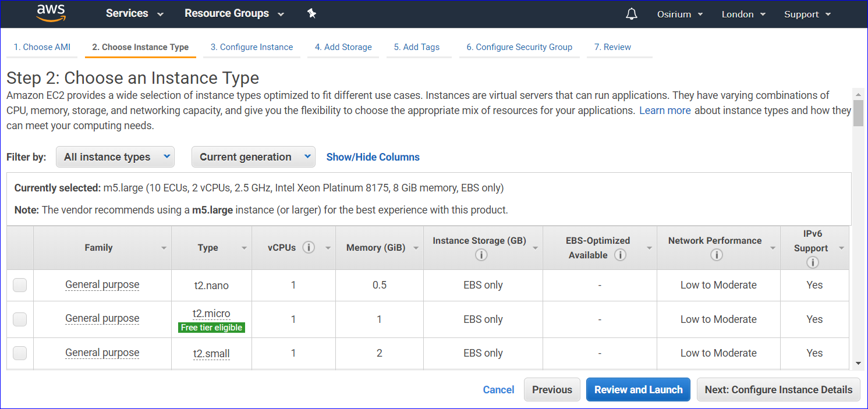This screenshot has height=409, width=868.
Task: Select the checkbox for the t2.nano instance
Action: [x=20, y=285]
